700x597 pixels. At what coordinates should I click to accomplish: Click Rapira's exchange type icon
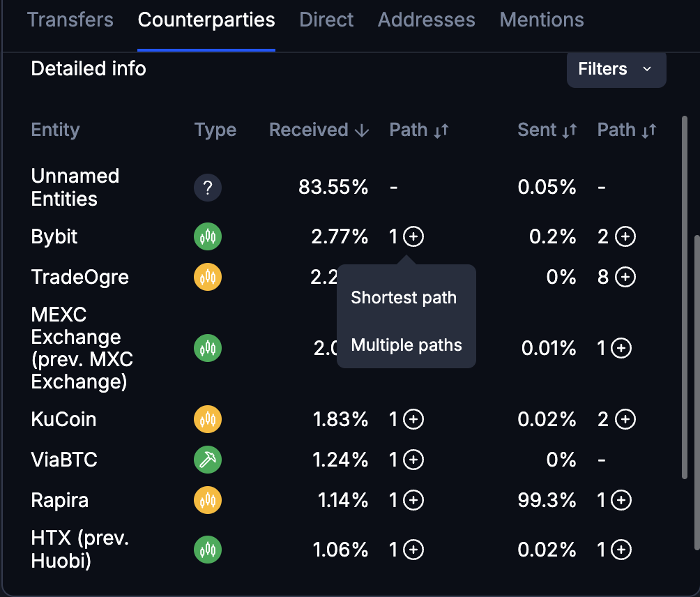207,500
